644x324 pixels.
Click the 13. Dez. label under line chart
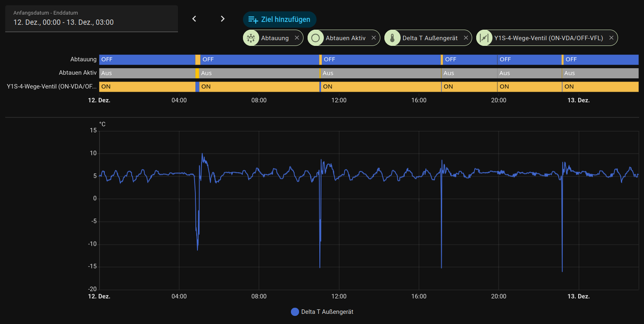click(x=579, y=296)
